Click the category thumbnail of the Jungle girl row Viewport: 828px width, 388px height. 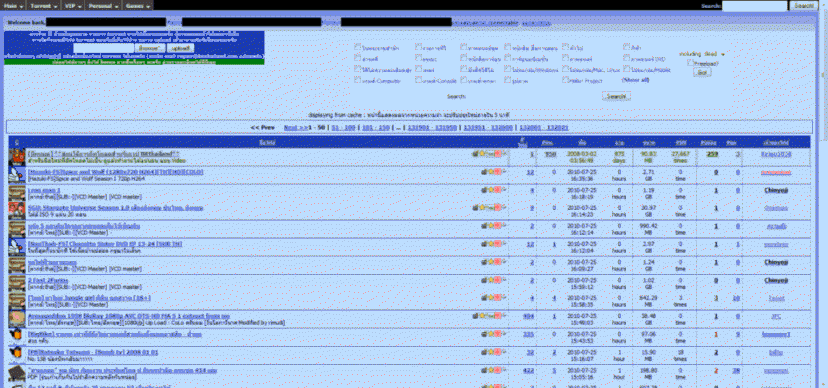click(17, 301)
